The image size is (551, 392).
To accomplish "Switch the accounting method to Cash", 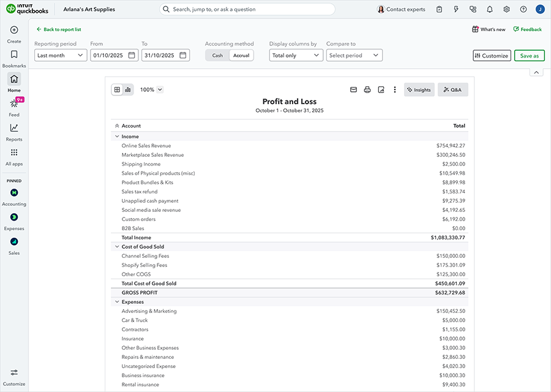I will click(x=217, y=55).
